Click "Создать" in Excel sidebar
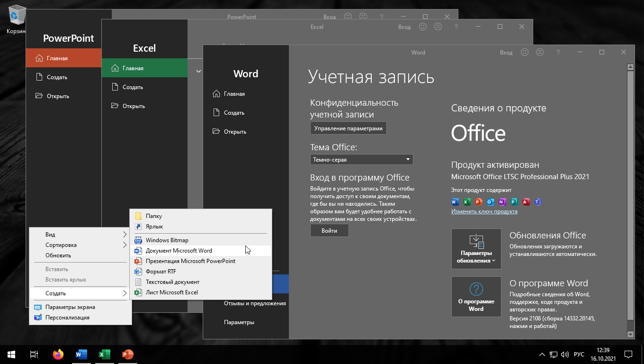 (x=144, y=87)
